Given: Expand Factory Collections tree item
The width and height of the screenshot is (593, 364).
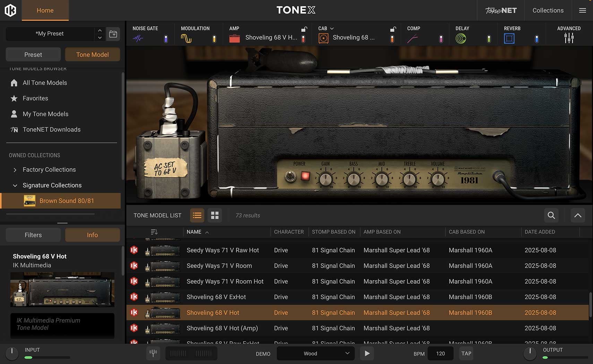Looking at the screenshot, I should tap(15, 170).
